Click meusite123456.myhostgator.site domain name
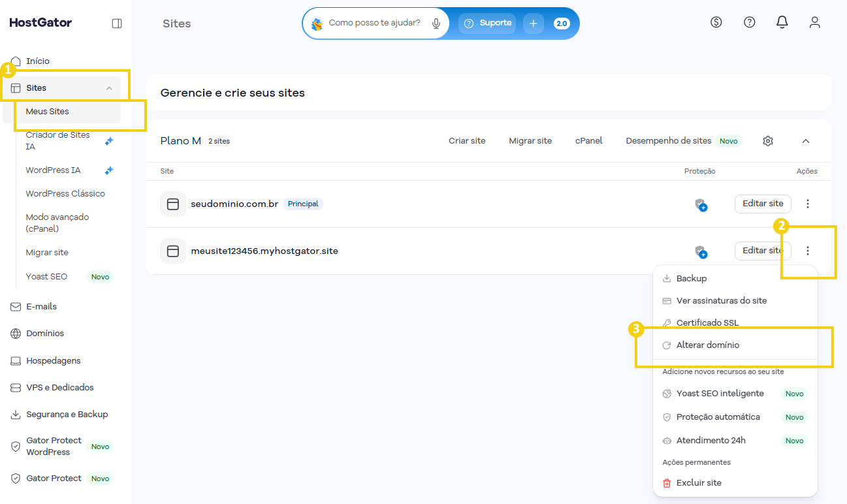 pos(264,251)
